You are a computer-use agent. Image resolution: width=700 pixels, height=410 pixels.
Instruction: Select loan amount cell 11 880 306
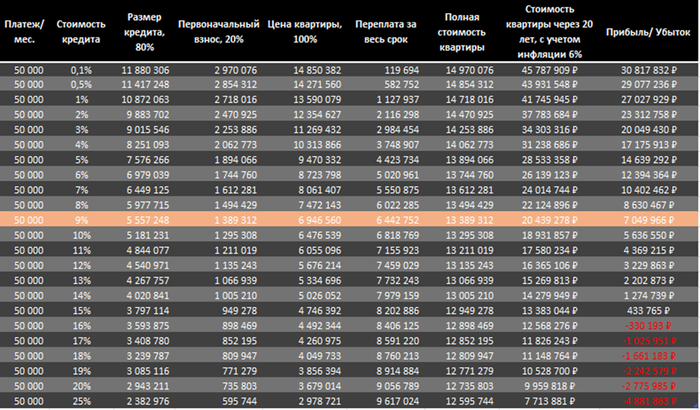click(x=146, y=71)
